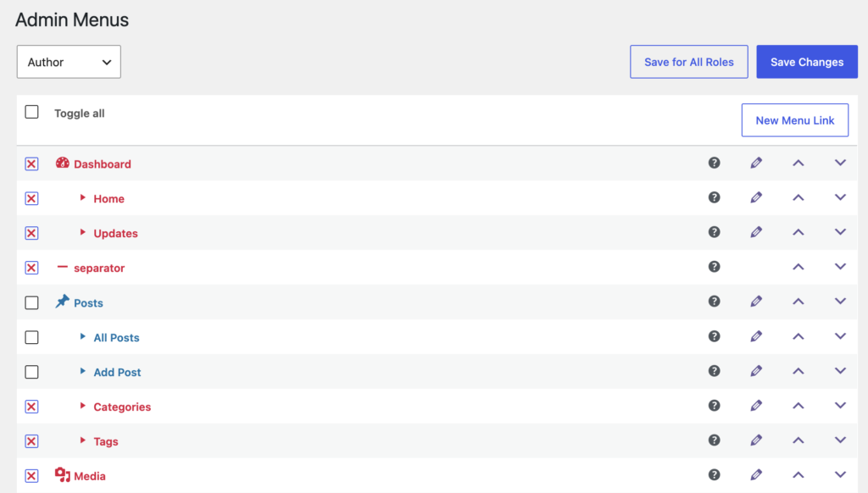
Task: Edit the Dashboard menu item
Action: click(x=756, y=163)
